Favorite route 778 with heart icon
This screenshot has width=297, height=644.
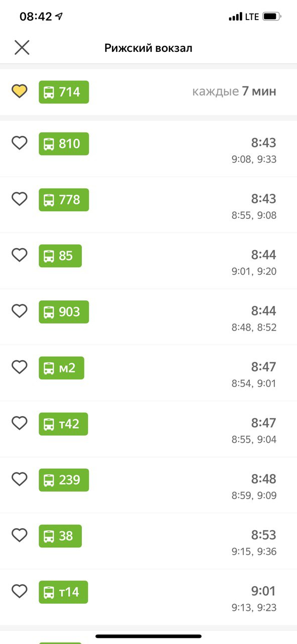coord(19,199)
